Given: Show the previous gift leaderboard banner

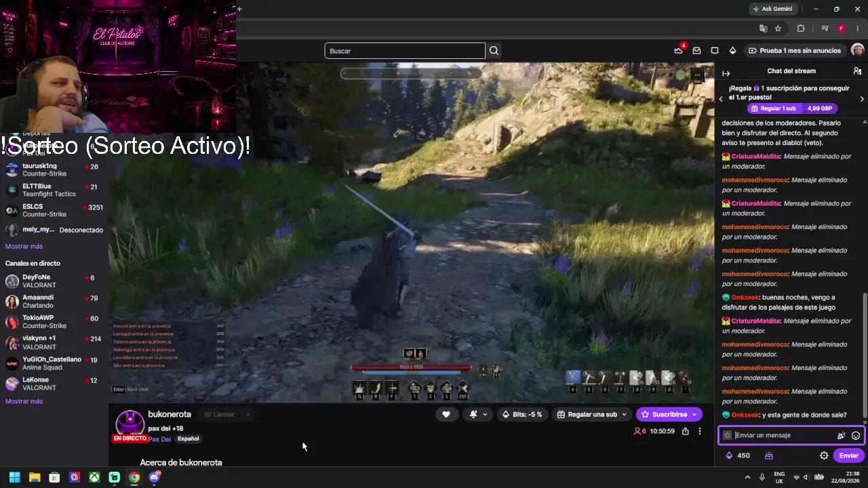Looking at the screenshot, I should 721,99.
